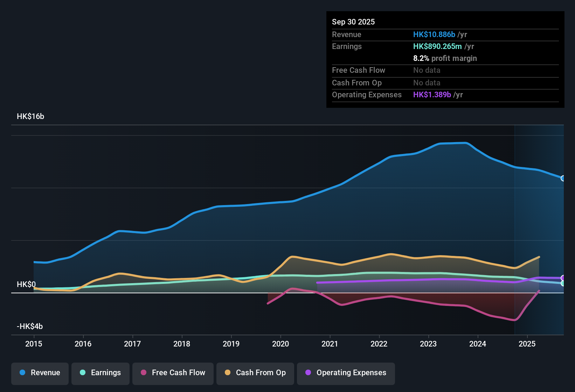
Task: Click the HK$10.886b revenue value link
Action: tap(434, 34)
